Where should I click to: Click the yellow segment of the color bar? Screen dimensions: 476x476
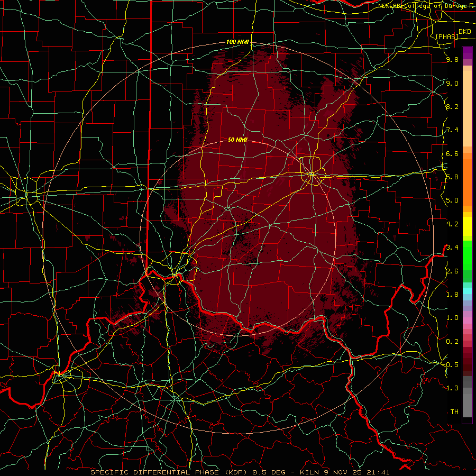pos(467,226)
